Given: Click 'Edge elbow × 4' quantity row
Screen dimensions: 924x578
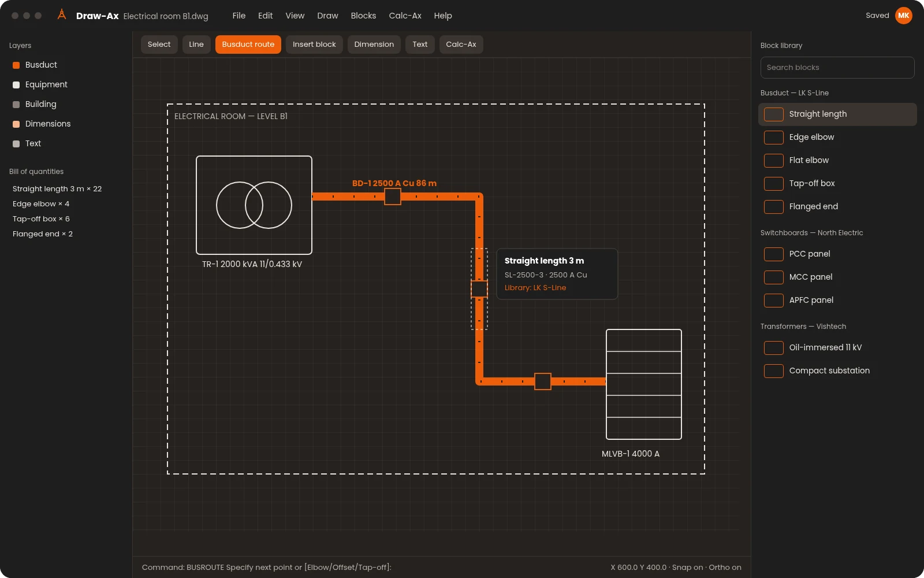Looking at the screenshot, I should pos(41,204).
